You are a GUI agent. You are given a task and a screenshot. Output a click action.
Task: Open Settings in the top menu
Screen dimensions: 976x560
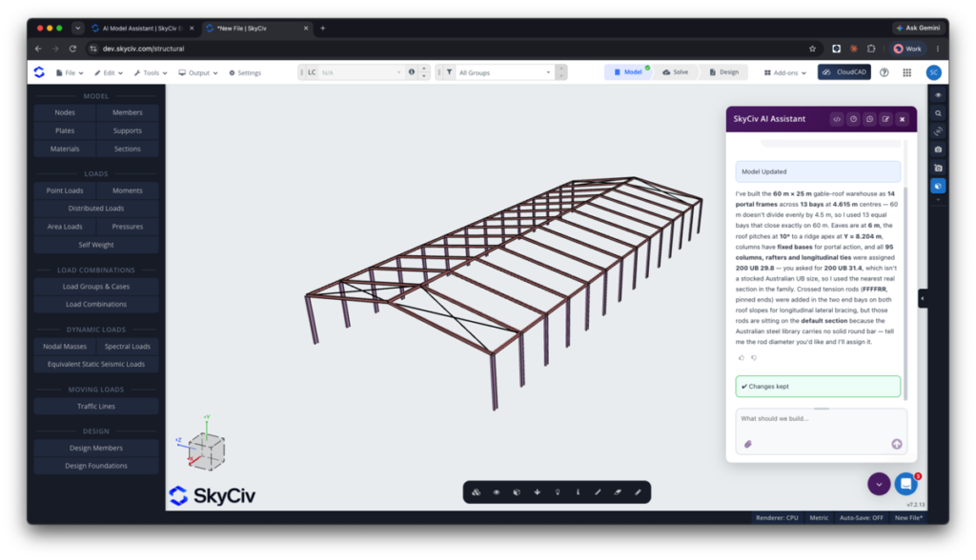pyautogui.click(x=245, y=72)
